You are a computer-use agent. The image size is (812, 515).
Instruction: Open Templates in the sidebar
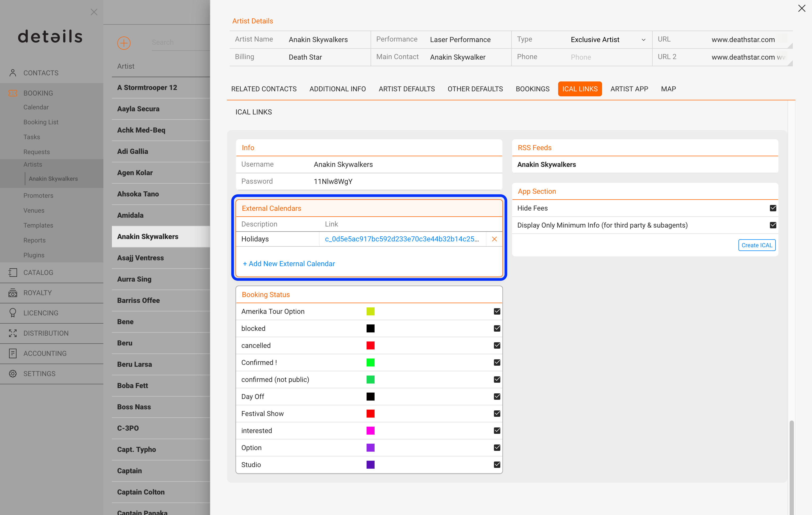(x=38, y=225)
